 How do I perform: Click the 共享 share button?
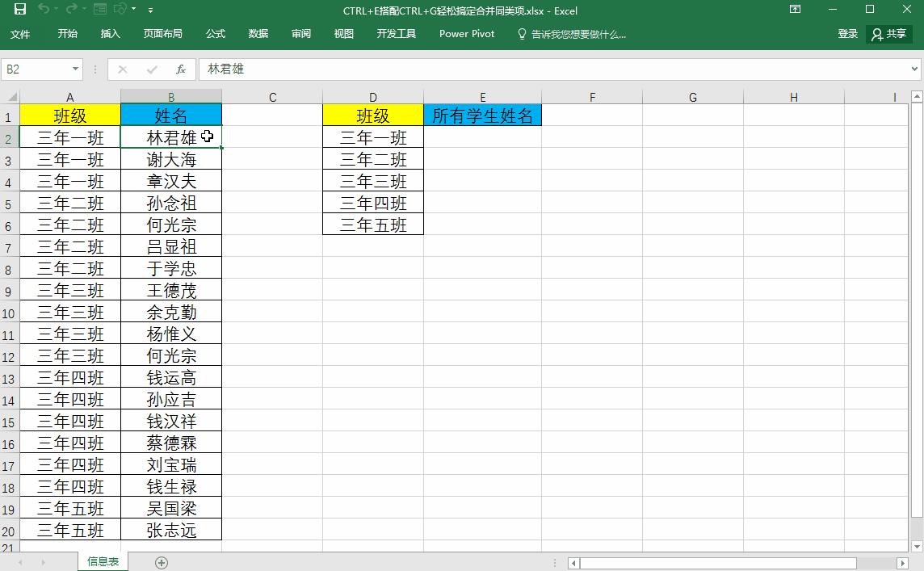click(x=888, y=34)
